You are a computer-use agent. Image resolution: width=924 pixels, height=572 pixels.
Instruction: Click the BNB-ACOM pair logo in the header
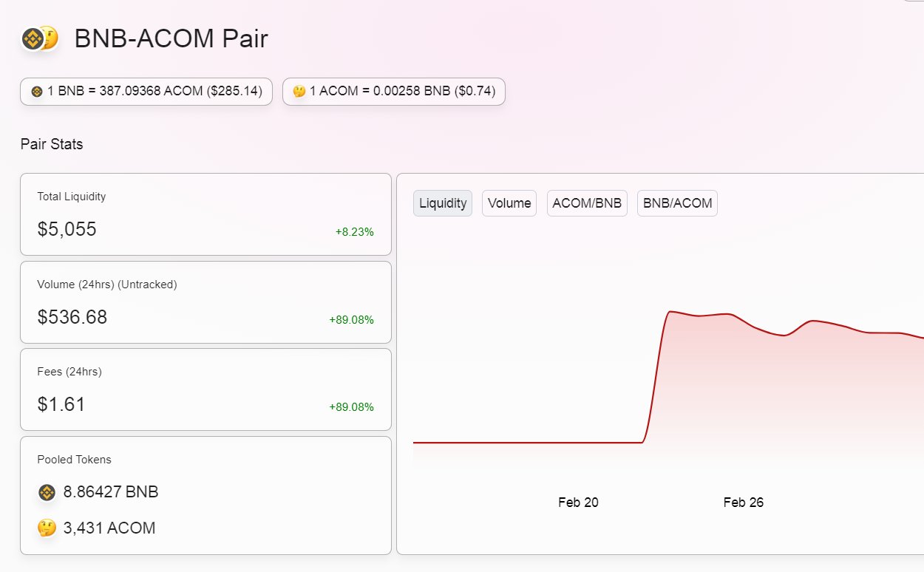(x=40, y=38)
